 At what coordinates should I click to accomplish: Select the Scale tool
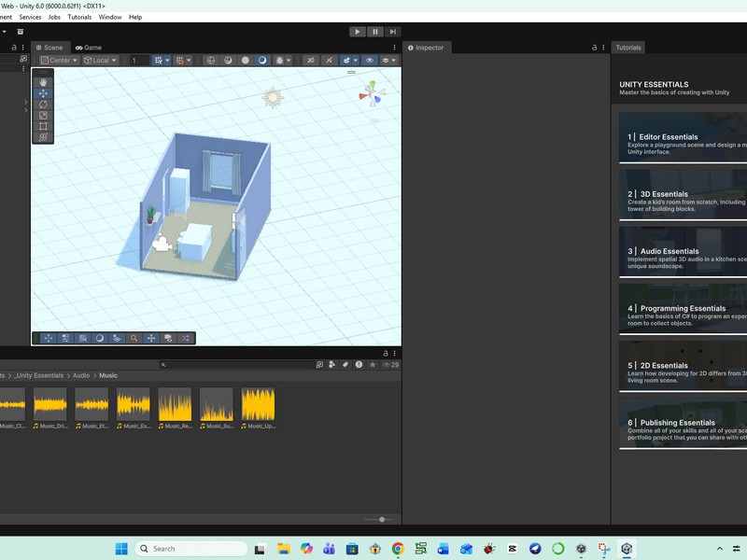pos(43,116)
